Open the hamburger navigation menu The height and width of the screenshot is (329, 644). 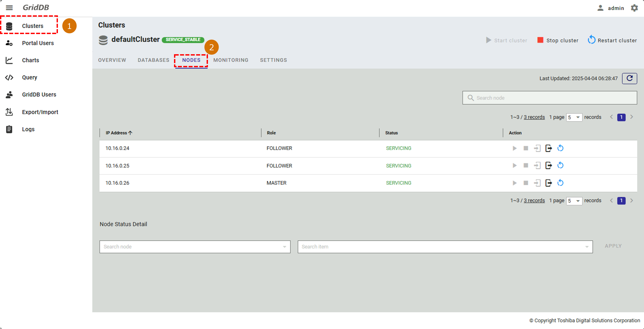(9, 8)
